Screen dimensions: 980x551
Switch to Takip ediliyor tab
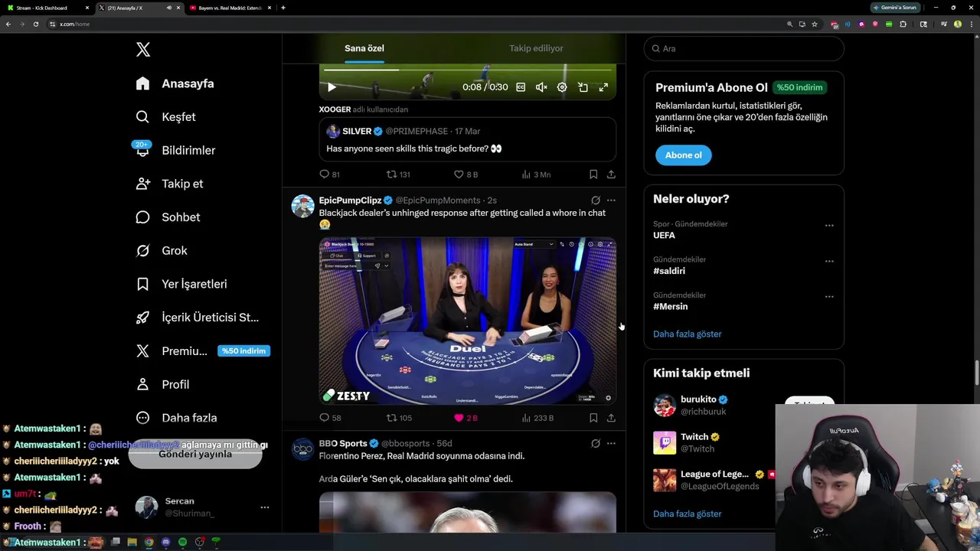tap(536, 48)
